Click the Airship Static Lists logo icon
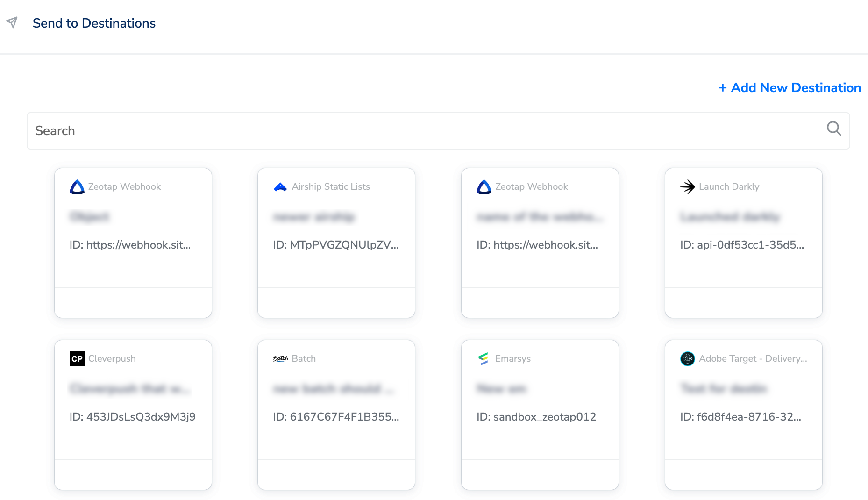This screenshot has height=500, width=868. tap(280, 187)
